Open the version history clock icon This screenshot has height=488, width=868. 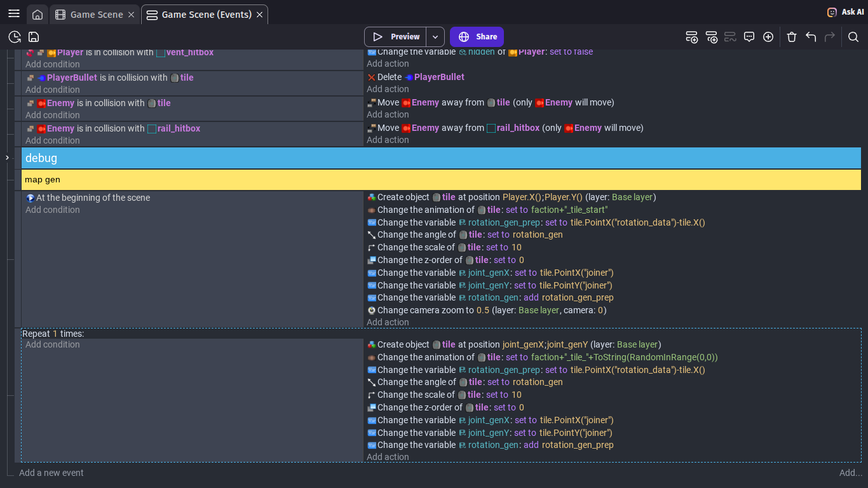(x=14, y=37)
